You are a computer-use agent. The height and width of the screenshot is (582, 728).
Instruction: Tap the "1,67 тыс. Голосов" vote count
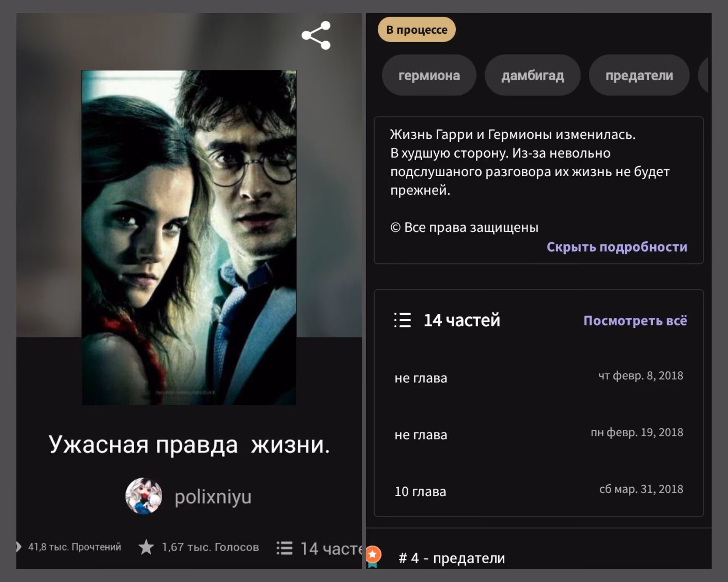tap(210, 547)
